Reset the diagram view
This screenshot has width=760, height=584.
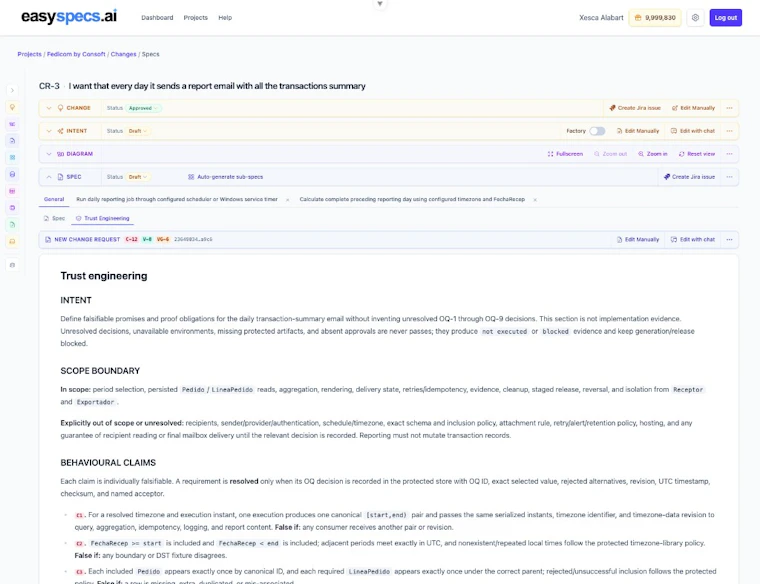[x=697, y=154]
